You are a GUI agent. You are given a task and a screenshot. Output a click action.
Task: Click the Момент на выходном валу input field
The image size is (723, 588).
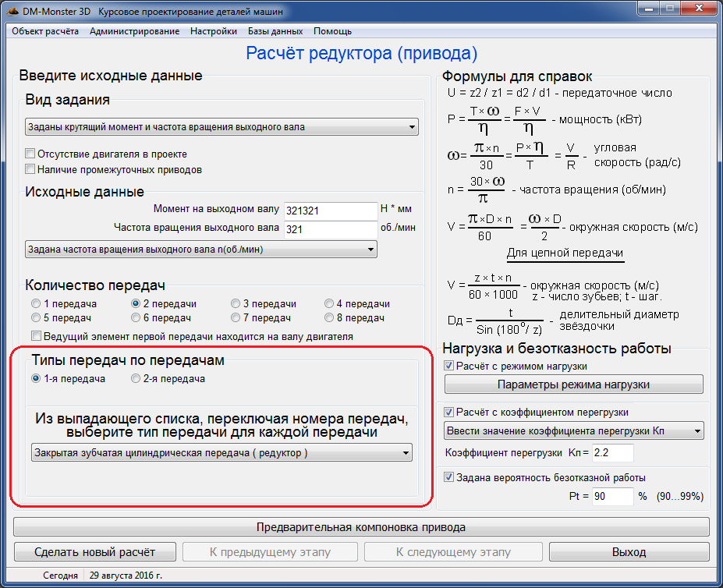(331, 211)
